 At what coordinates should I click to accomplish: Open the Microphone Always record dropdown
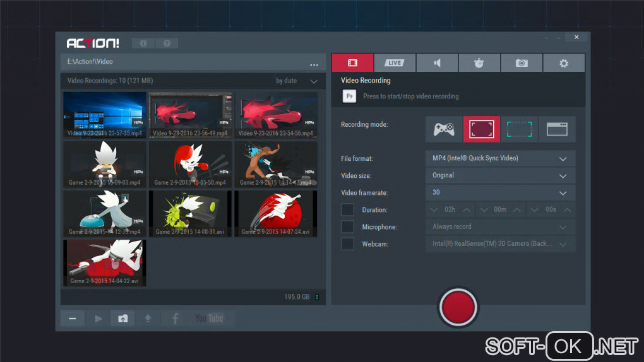(500, 226)
